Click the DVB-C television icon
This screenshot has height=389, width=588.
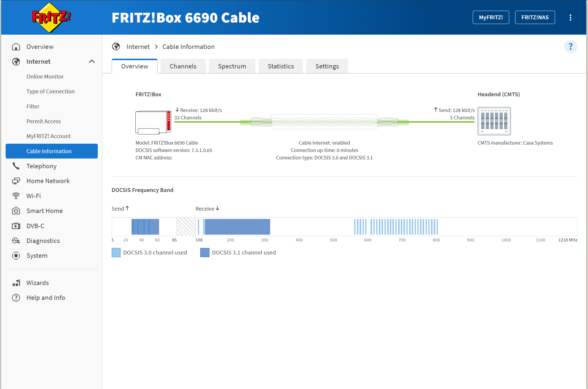coord(16,226)
